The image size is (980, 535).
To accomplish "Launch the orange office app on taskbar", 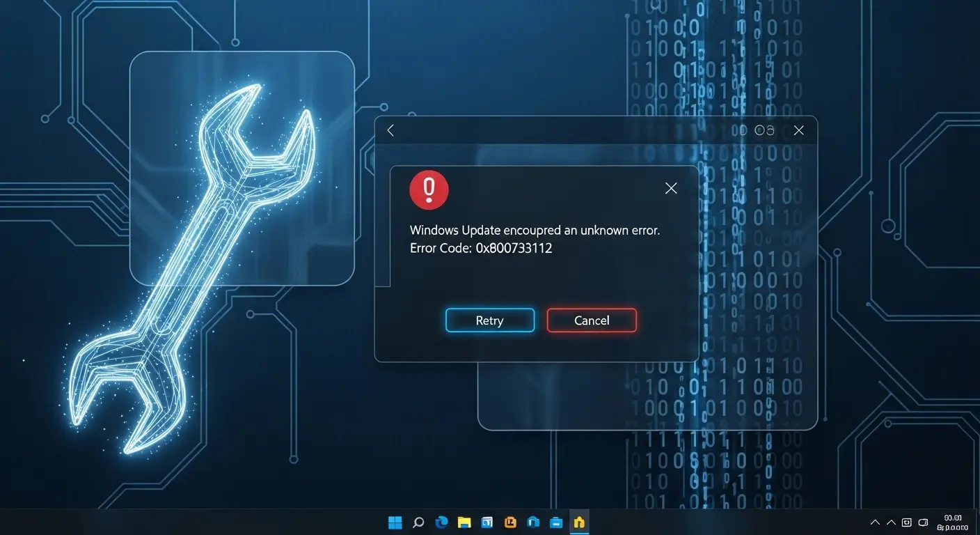I will pos(510,522).
